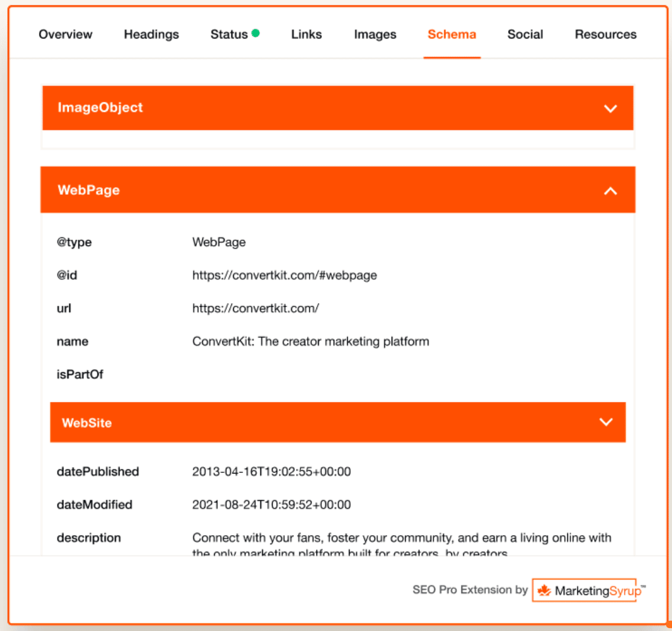Expand the ImageObject section chevron

point(610,108)
